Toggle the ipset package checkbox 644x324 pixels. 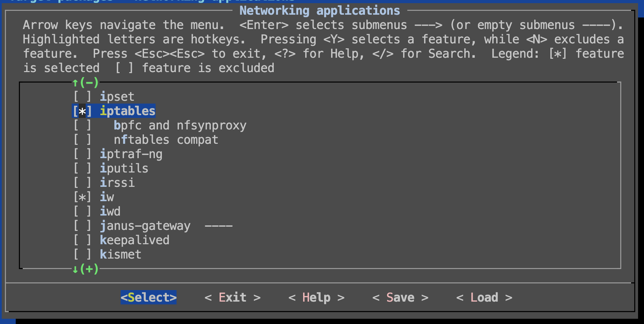click(82, 97)
